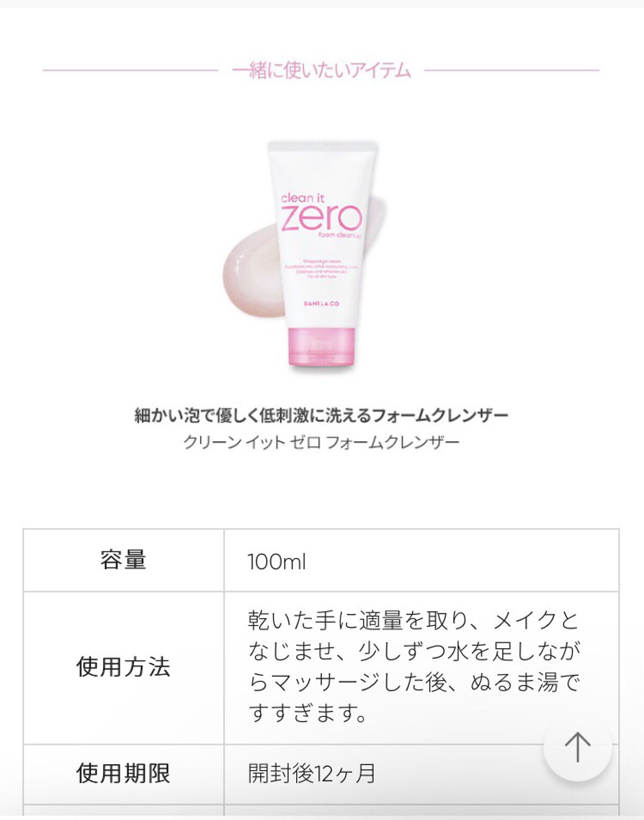Select the 使用期限 table header cell

point(123,773)
